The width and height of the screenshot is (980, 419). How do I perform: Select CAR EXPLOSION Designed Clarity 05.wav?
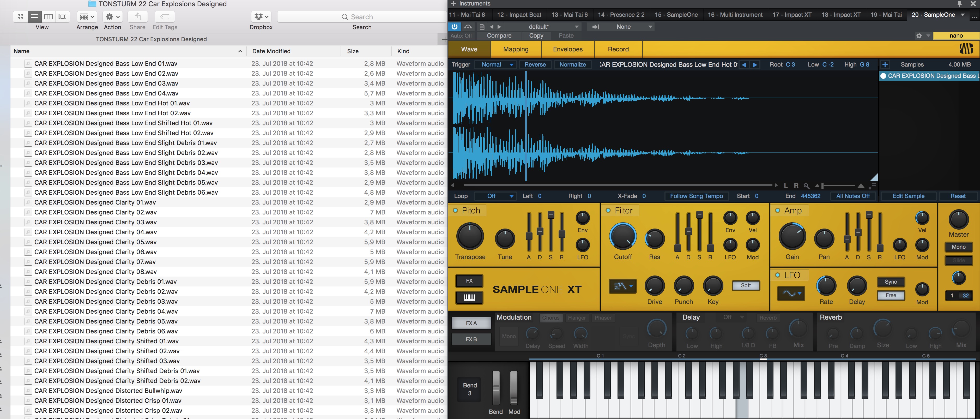(x=228, y=242)
